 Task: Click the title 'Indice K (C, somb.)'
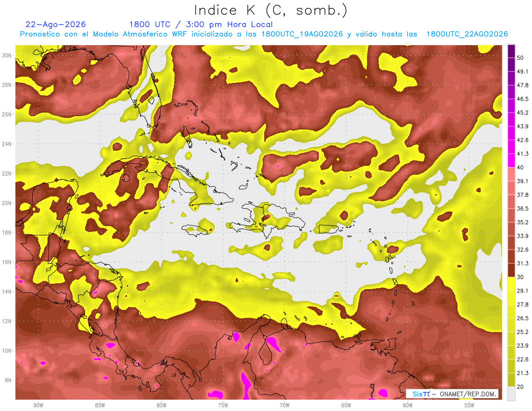tap(271, 10)
